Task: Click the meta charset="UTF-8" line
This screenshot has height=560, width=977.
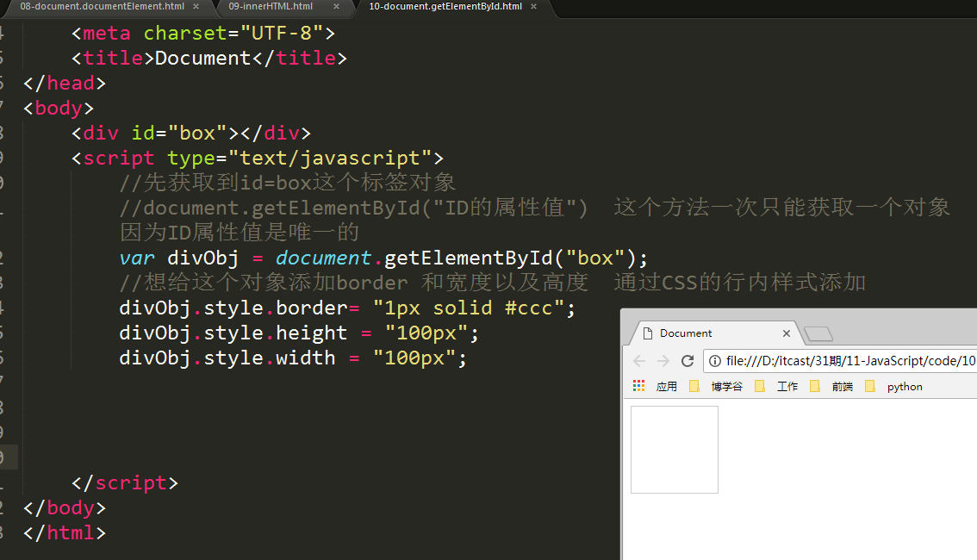Action: (203, 33)
